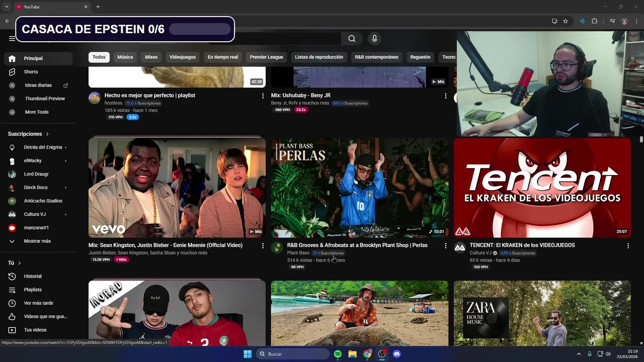
Task: Start voice search with microphone icon
Action: pyautogui.click(x=374, y=39)
